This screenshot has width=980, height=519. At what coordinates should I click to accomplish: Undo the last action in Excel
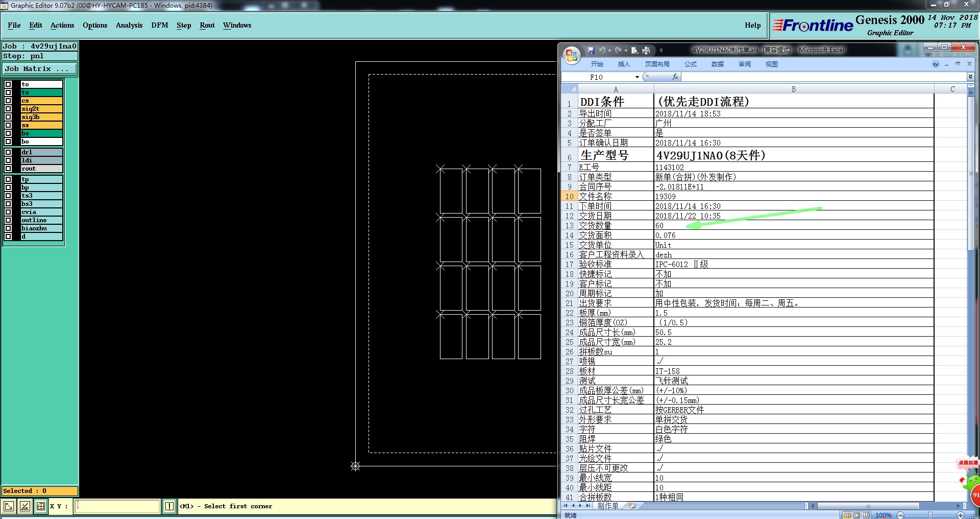pyautogui.click(x=602, y=50)
